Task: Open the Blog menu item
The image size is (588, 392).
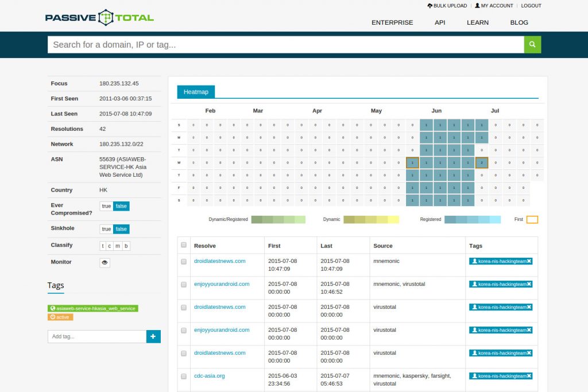Action: click(x=519, y=22)
